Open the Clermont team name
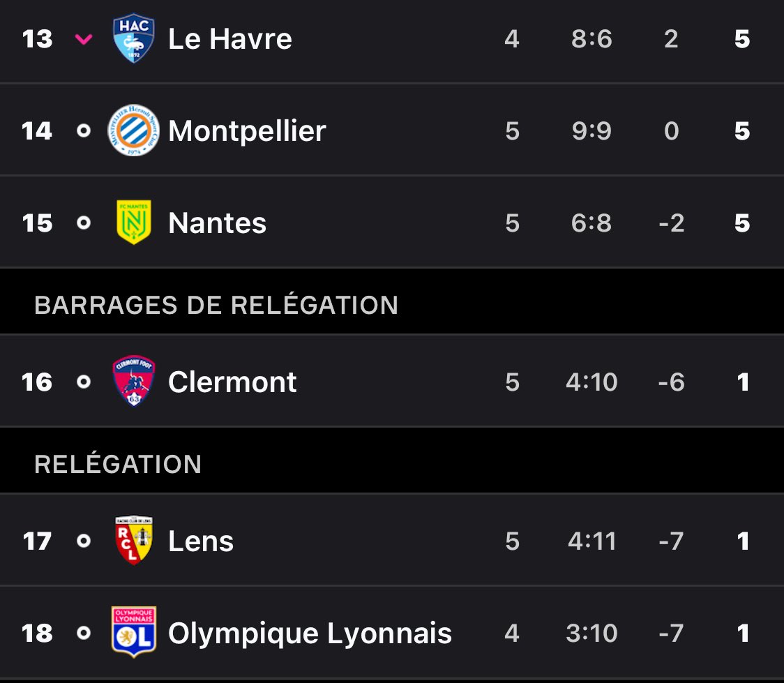This screenshot has height=683, width=784. click(x=232, y=382)
